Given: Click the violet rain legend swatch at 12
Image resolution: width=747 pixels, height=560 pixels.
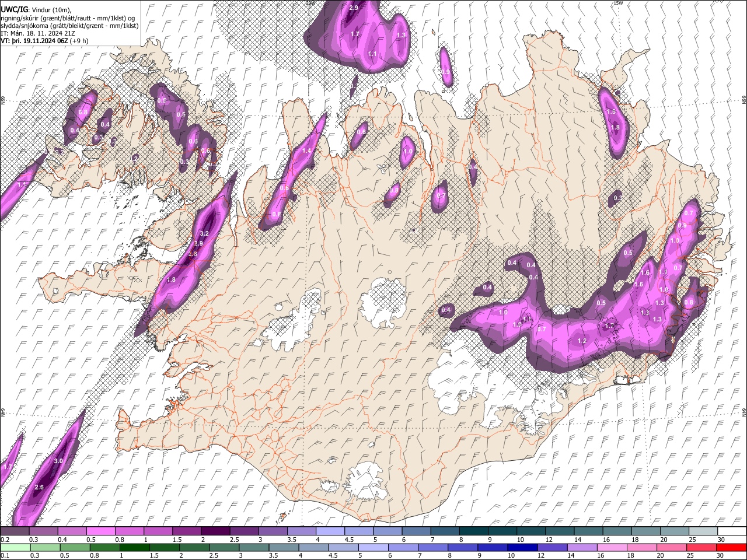Looking at the screenshot, I should pos(551,547).
